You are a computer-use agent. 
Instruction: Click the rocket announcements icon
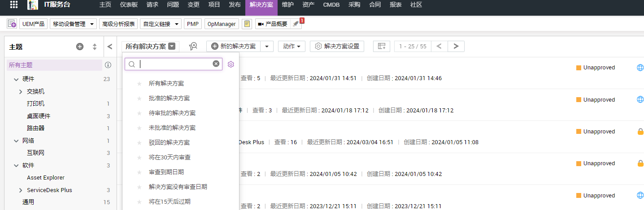coord(296,24)
